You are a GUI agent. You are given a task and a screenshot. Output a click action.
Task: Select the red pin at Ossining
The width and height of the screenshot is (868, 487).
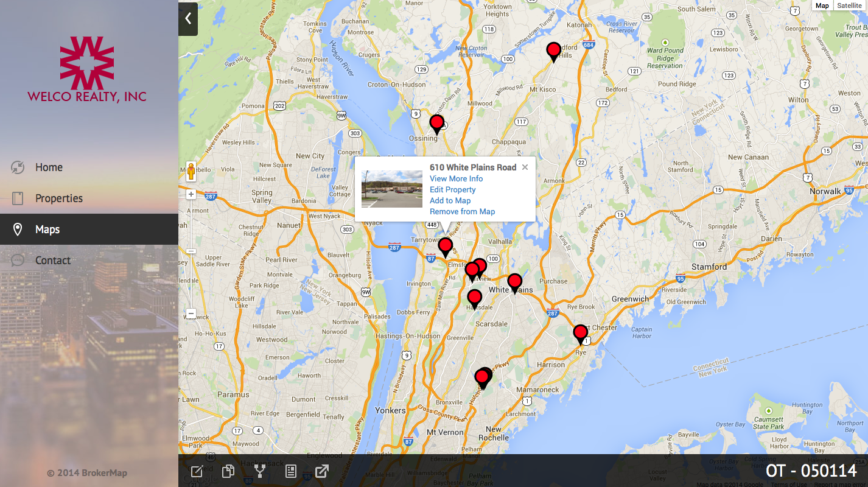[436, 124]
